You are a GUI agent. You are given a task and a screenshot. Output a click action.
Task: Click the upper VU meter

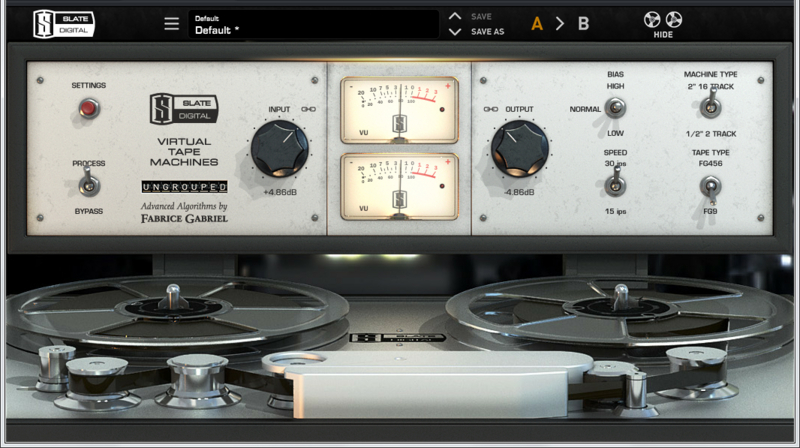point(399,110)
